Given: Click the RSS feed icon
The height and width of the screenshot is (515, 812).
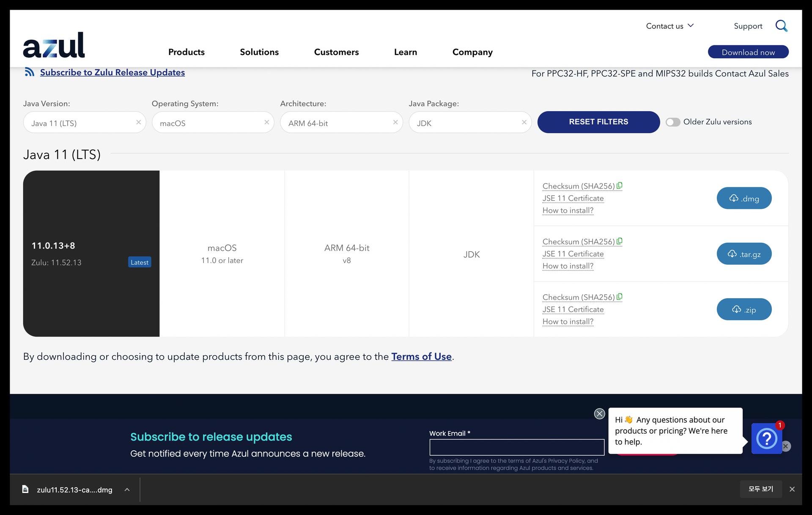Looking at the screenshot, I should pos(29,72).
